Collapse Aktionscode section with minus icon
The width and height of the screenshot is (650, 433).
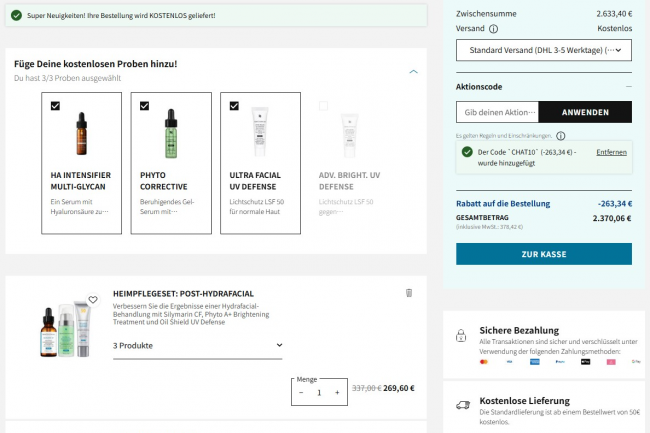628,86
